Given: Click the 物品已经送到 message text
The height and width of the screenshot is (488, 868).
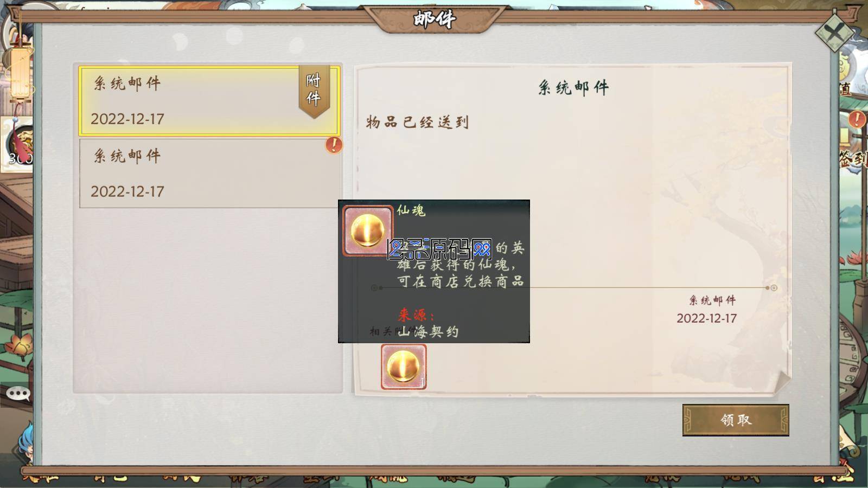Looking at the screenshot, I should click(417, 122).
